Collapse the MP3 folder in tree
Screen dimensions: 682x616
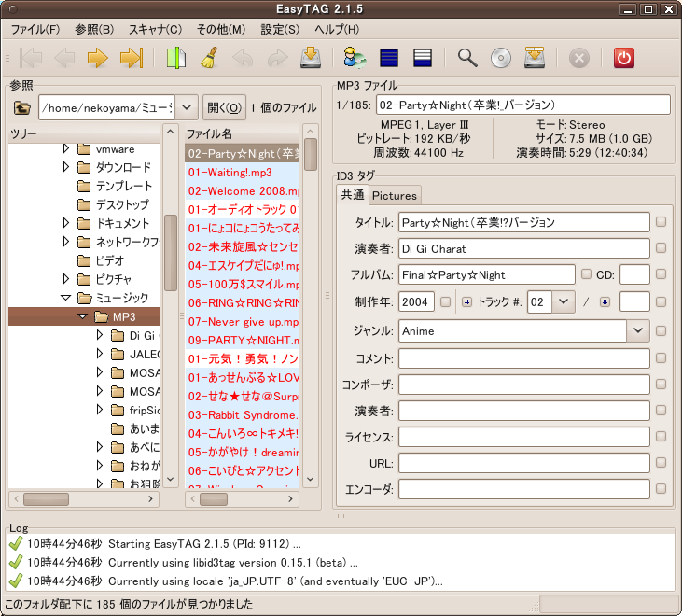click(82, 317)
